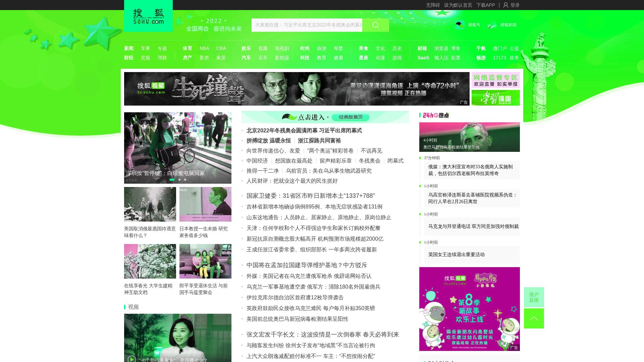644x362 pixels.
Task: Open 俄媒:澳大利亚宣布 hot news
Action: coord(471,170)
